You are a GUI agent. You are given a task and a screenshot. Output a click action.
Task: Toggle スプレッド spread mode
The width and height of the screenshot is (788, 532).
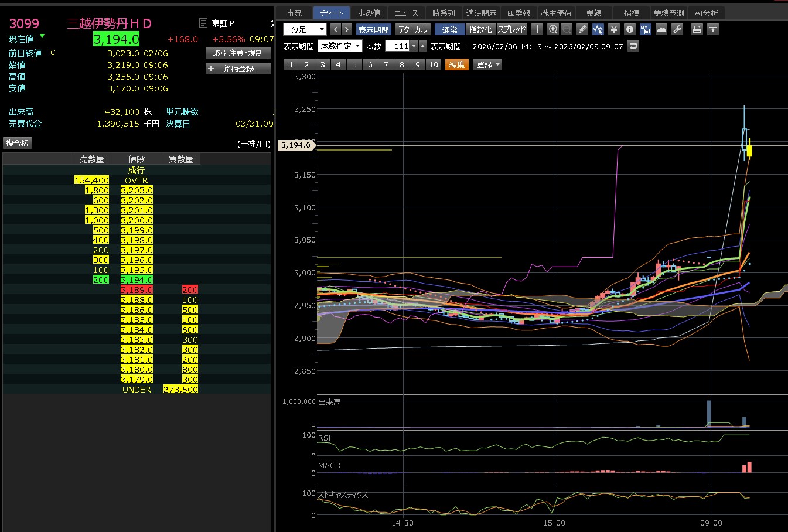[x=511, y=29]
